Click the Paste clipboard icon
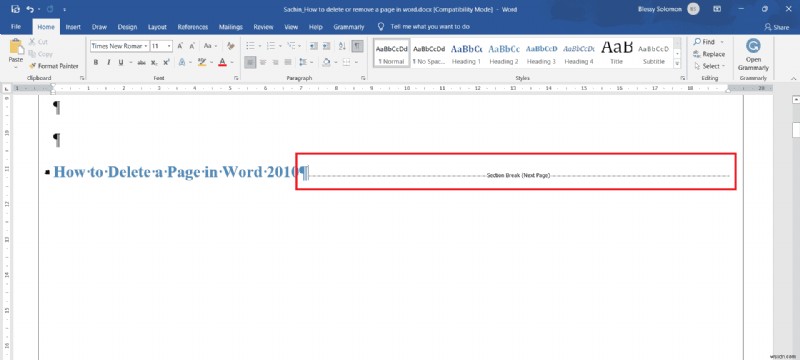 (x=16, y=47)
